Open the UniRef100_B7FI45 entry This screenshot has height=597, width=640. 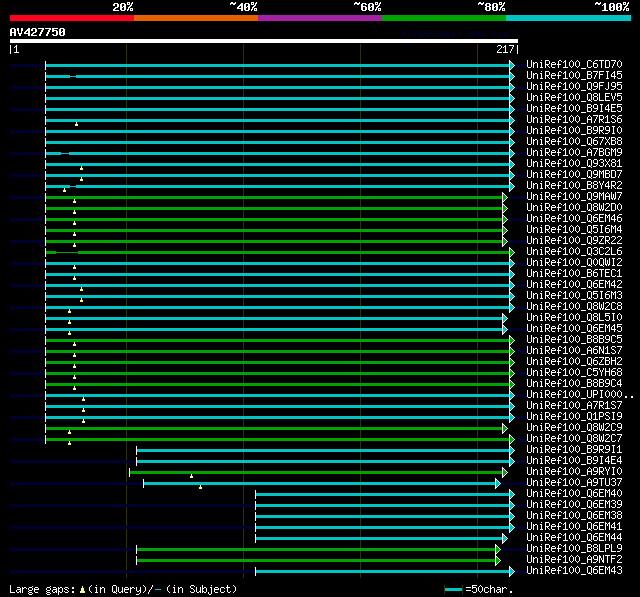click(x=574, y=75)
